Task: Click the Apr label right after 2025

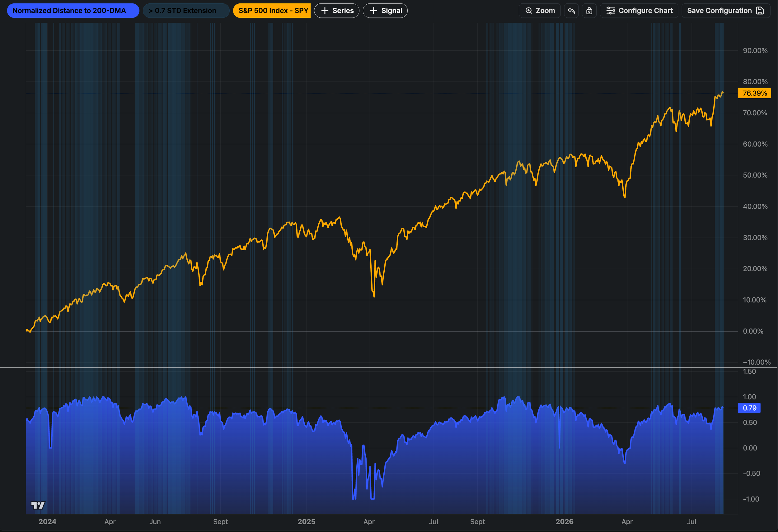Action: pos(369,522)
